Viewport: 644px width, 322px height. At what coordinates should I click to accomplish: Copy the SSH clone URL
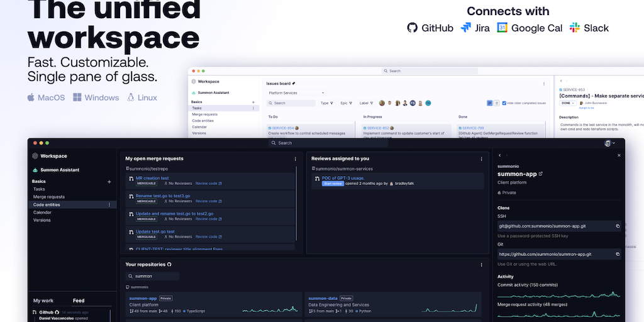pos(618,226)
